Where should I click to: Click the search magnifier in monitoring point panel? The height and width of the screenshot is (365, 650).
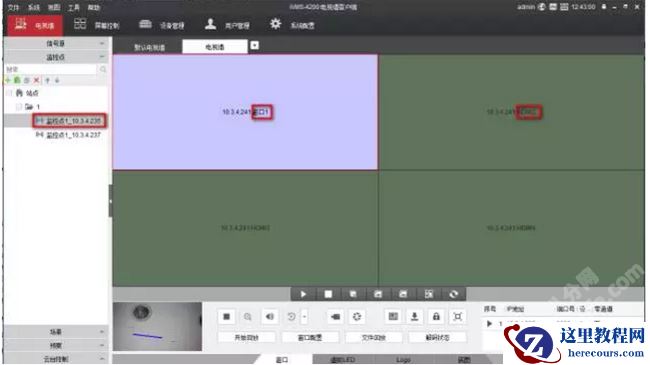(103, 69)
